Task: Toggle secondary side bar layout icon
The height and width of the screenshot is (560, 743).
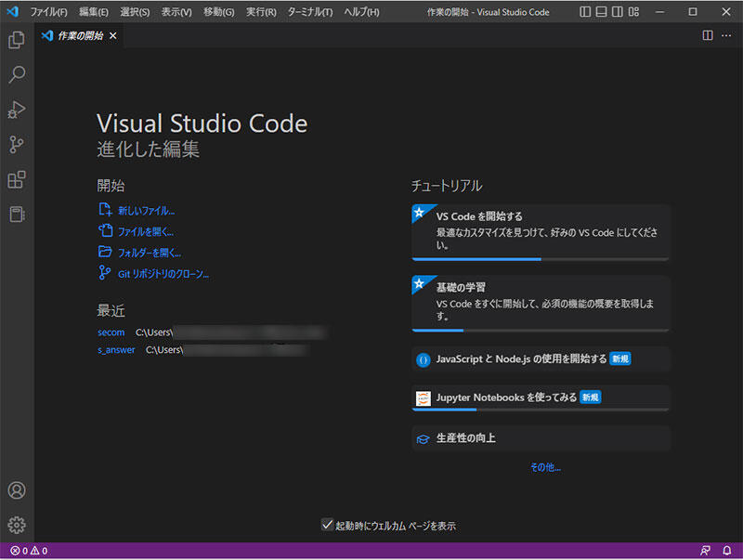Action: coord(618,11)
